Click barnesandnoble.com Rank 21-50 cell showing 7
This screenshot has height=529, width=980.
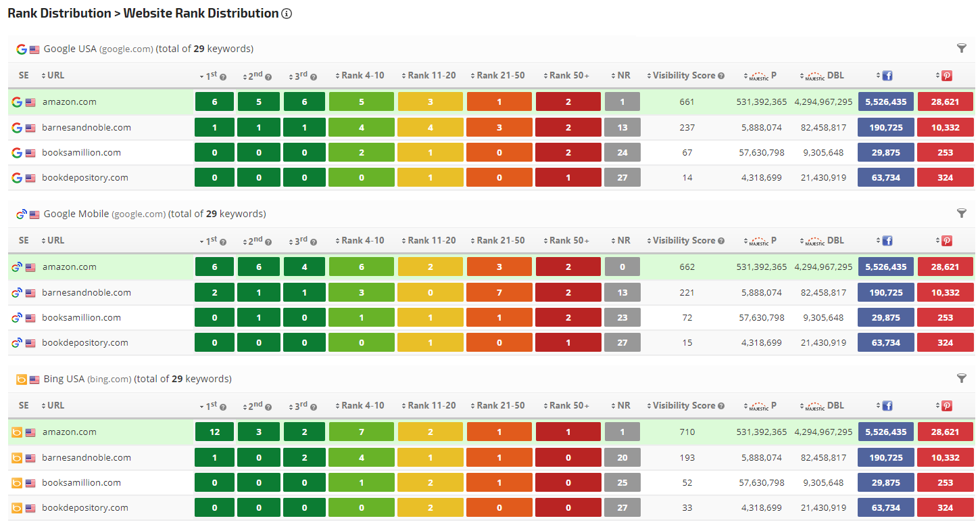[x=499, y=293]
